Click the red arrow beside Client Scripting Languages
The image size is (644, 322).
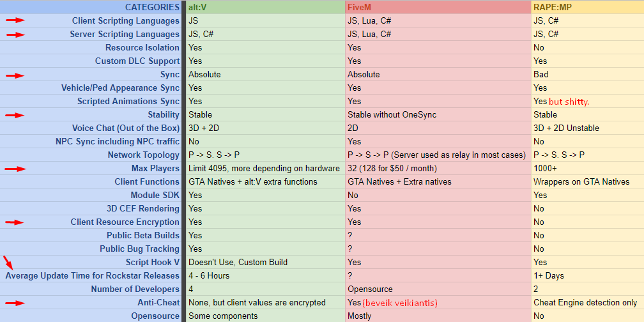15,20
